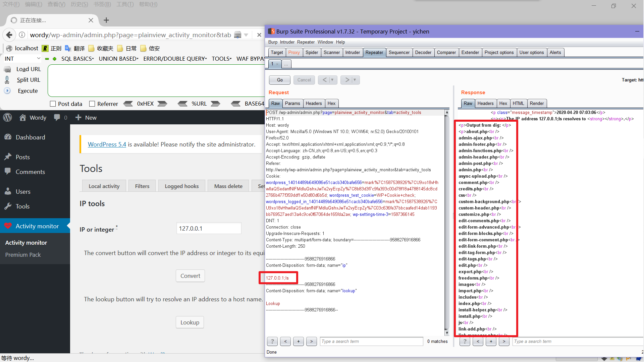Close the loading browser tab
The image size is (644, 362).
pos(91,20)
